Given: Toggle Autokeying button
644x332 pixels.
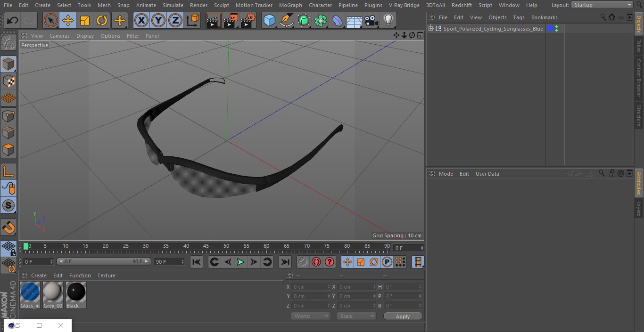Looking at the screenshot, I should point(316,262).
